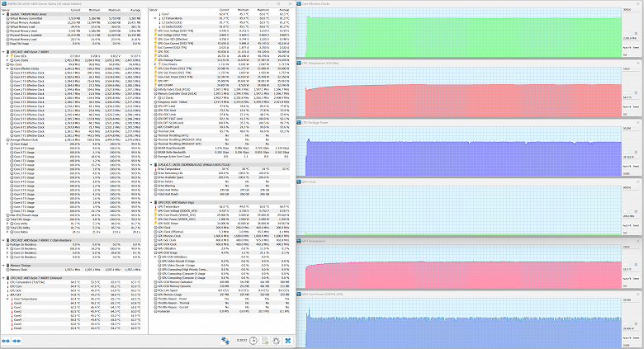
Task: Click the max value field of GPU Temperature graph
Action: [x=630, y=247]
